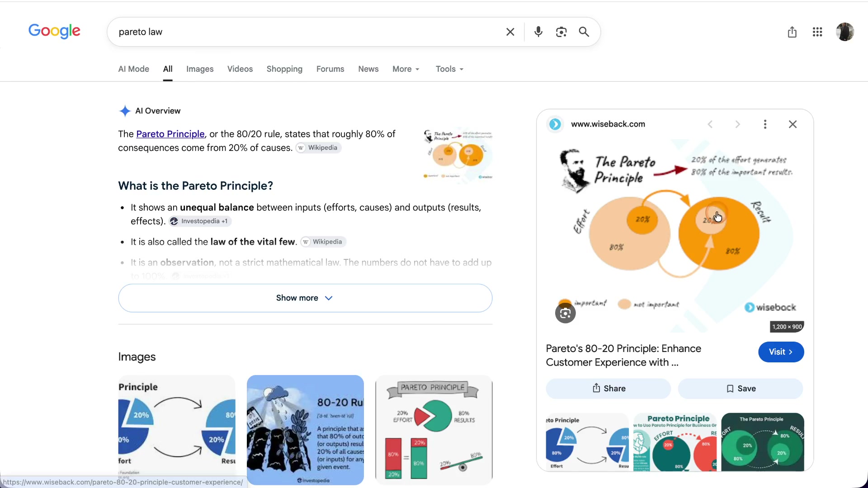Switch to Shopping tab
The width and height of the screenshot is (868, 488).
pyautogui.click(x=284, y=69)
